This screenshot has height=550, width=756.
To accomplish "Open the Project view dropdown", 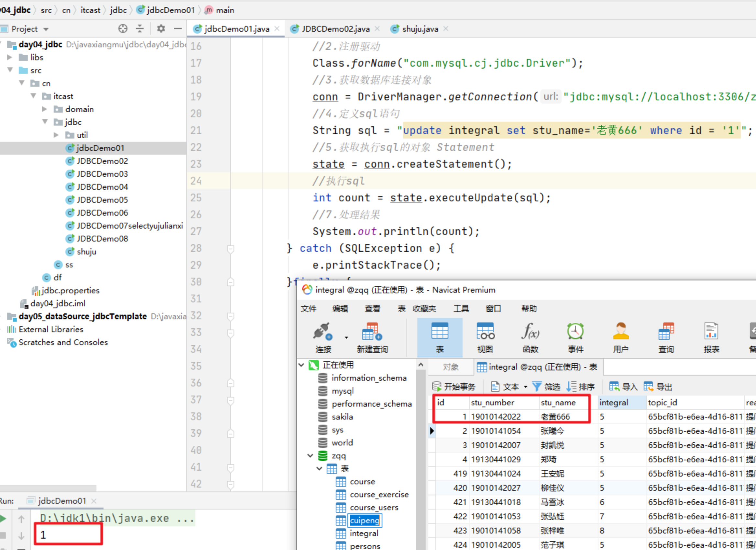I will pos(46,29).
